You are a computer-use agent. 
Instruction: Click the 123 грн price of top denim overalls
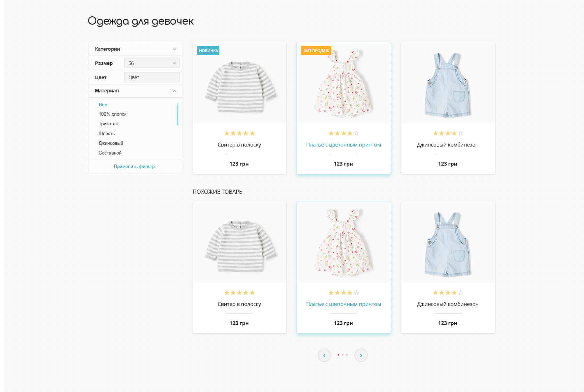(448, 164)
